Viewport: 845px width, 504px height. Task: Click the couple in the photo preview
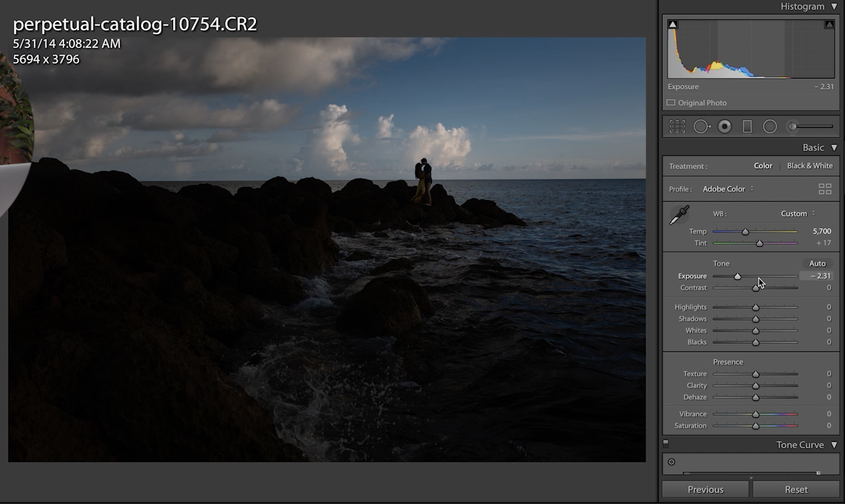[423, 181]
